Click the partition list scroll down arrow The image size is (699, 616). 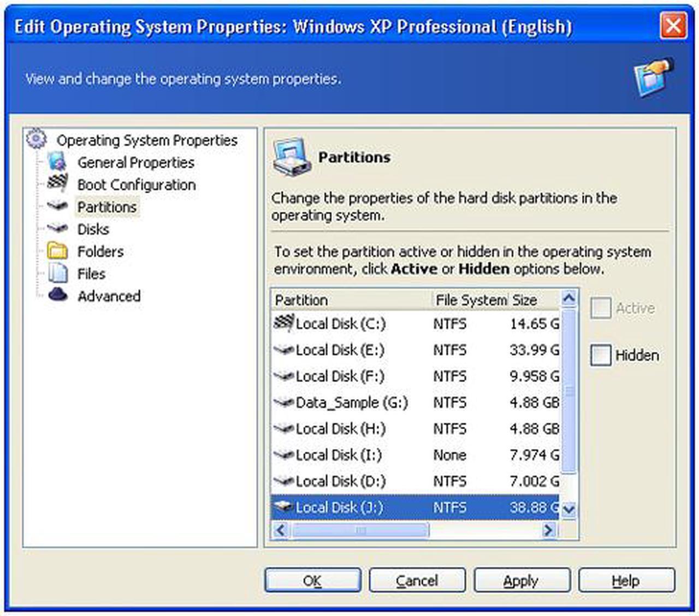pyautogui.click(x=568, y=510)
